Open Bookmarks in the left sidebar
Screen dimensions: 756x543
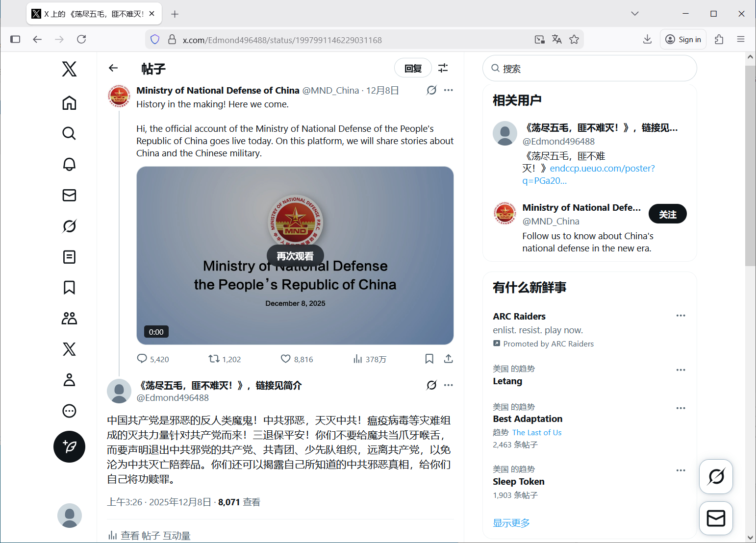pyautogui.click(x=69, y=288)
